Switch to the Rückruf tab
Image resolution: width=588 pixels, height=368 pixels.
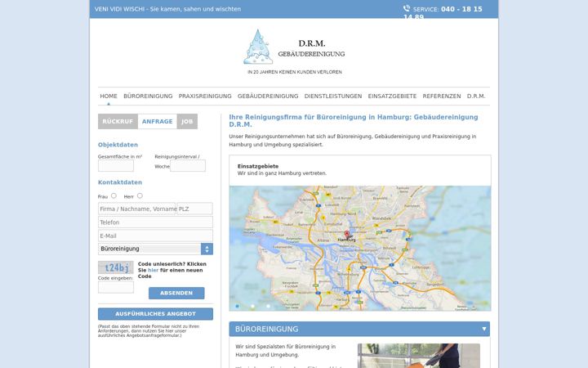118,121
